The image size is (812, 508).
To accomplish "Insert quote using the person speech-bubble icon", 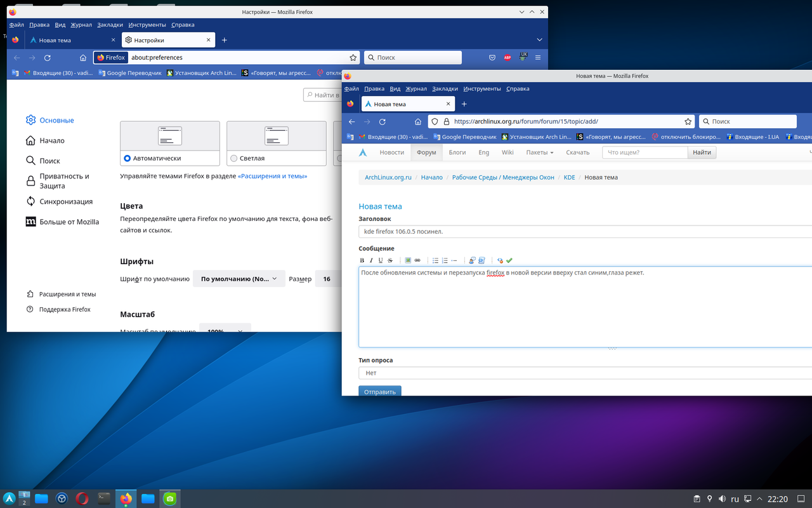I will [472, 260].
